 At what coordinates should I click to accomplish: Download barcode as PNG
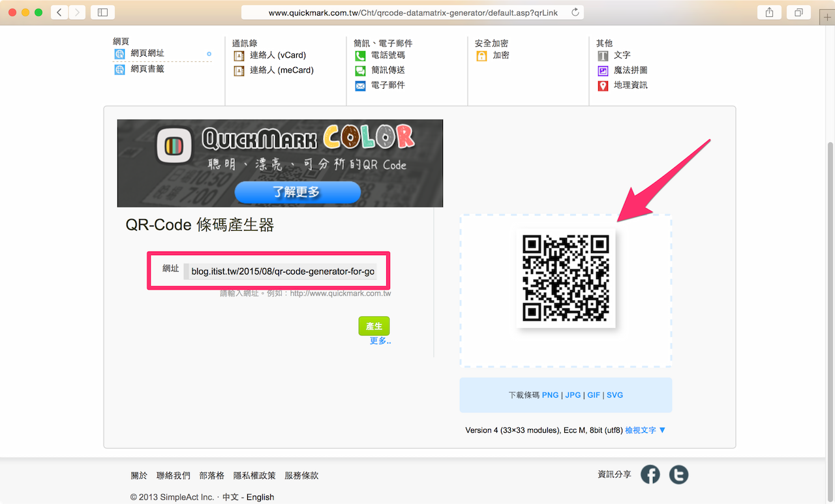(x=550, y=395)
